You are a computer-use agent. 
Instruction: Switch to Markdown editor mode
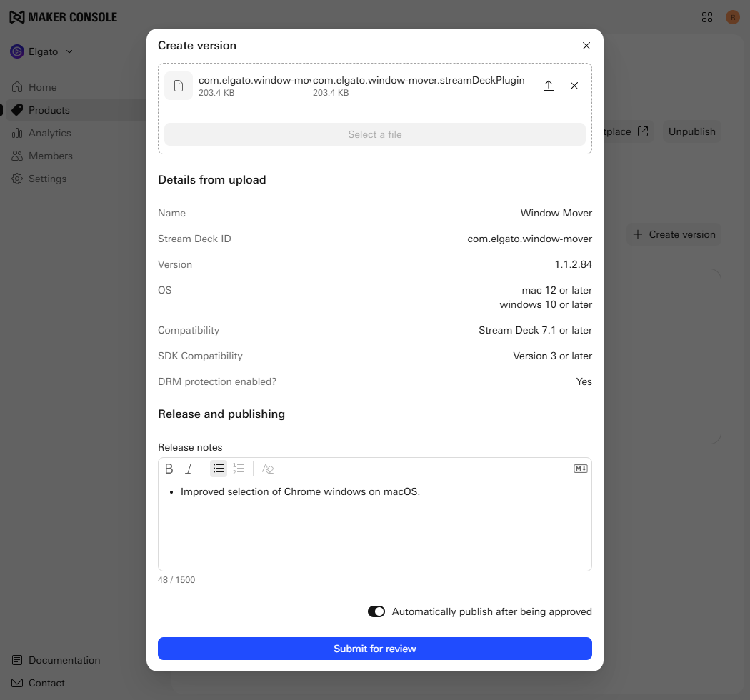(x=580, y=469)
